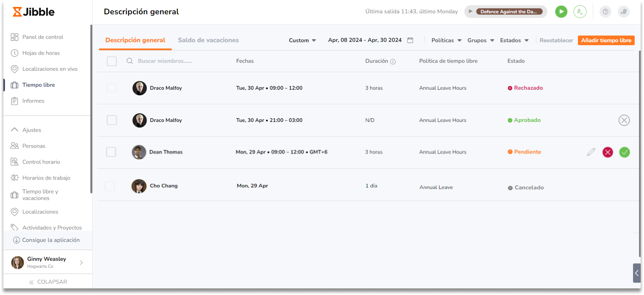Click the Duración info icon
Screen dimensions: 644x295
pyautogui.click(x=393, y=61)
